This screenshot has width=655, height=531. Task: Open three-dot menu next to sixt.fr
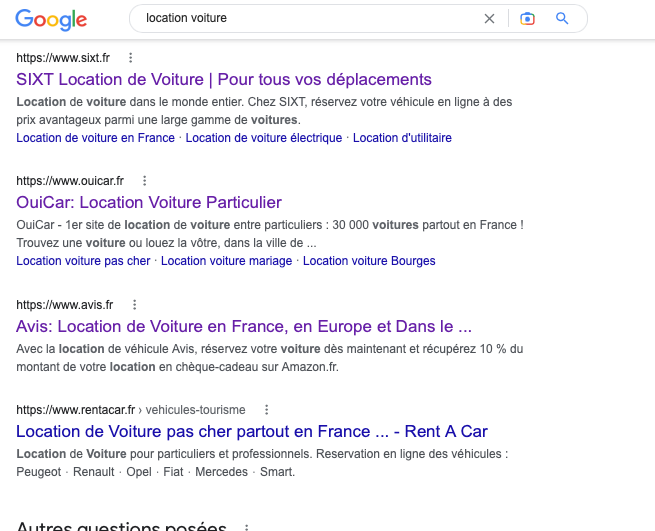[131, 58]
